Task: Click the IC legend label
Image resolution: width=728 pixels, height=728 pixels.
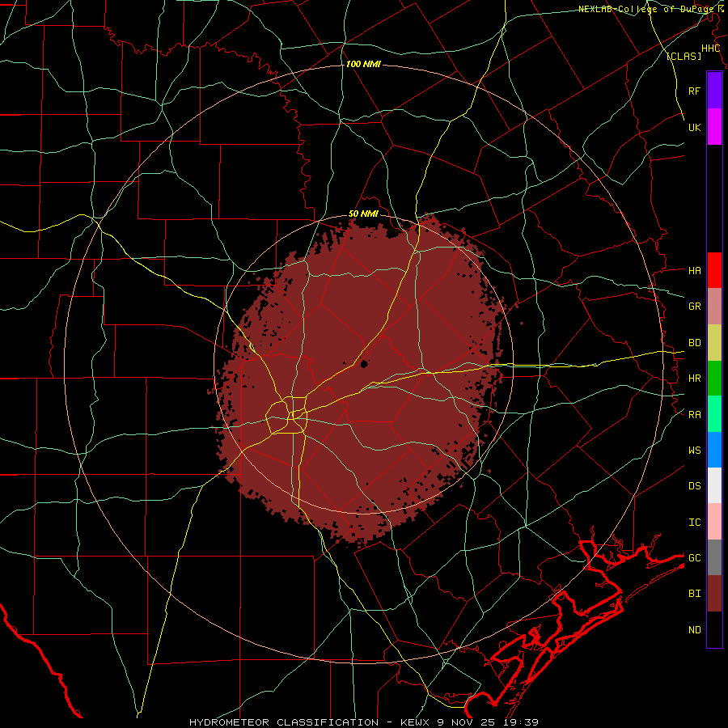Action: point(694,523)
